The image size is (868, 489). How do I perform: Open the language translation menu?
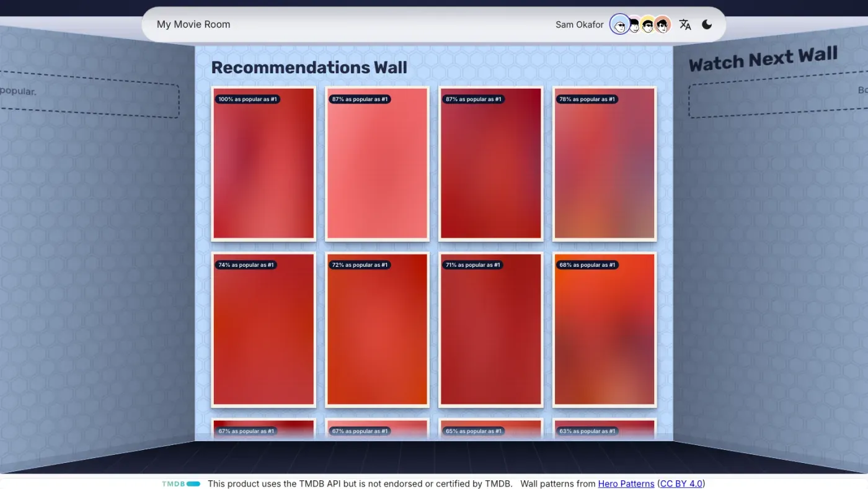click(x=684, y=25)
